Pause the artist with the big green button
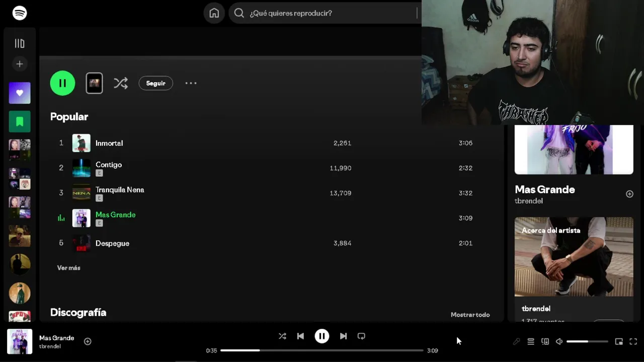 coord(62,83)
